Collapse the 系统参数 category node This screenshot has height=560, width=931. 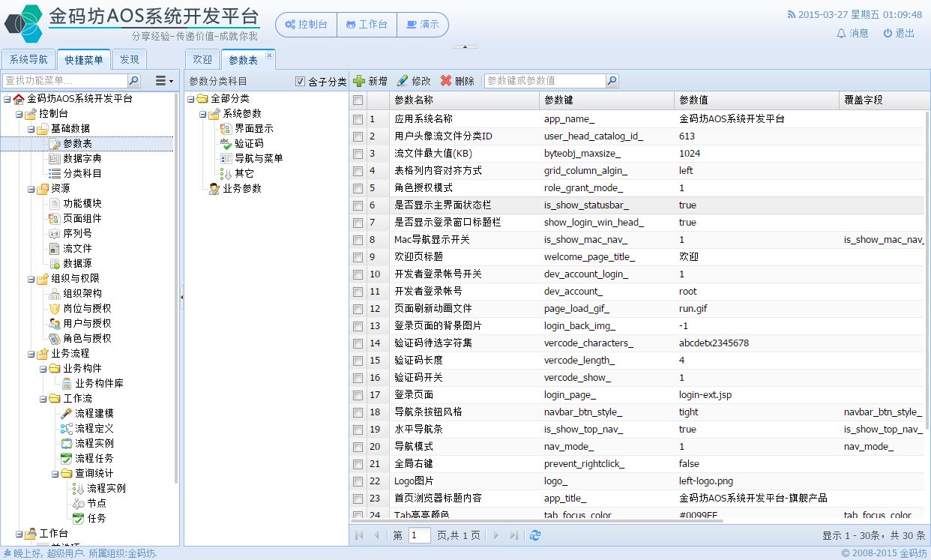click(203, 114)
